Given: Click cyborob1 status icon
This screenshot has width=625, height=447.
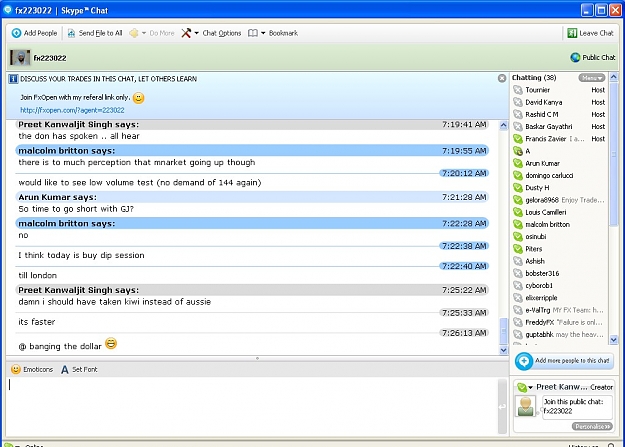Looking at the screenshot, I should coord(518,286).
